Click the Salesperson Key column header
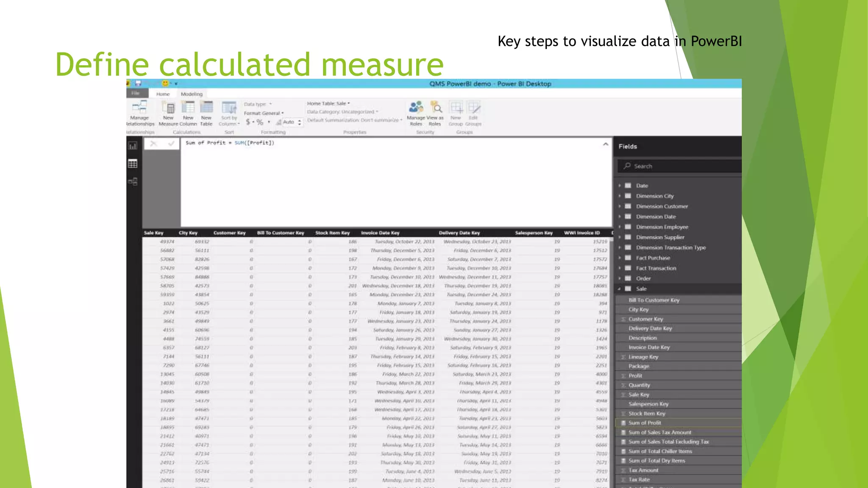 [x=534, y=233]
